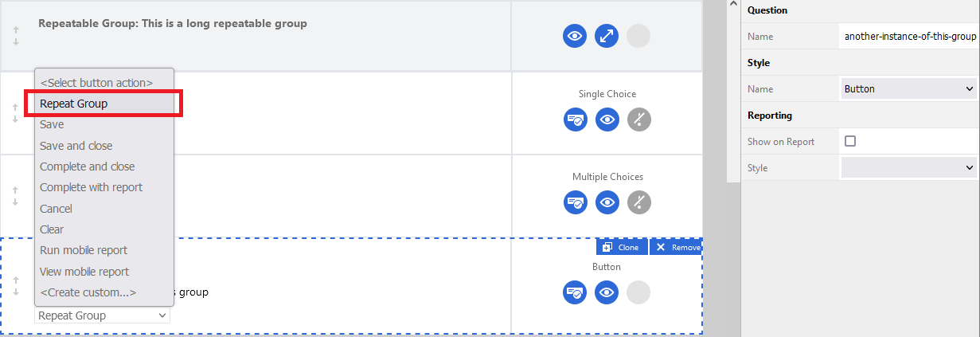
Task: Open the Style Name dropdown showing Button
Action: 909,89
